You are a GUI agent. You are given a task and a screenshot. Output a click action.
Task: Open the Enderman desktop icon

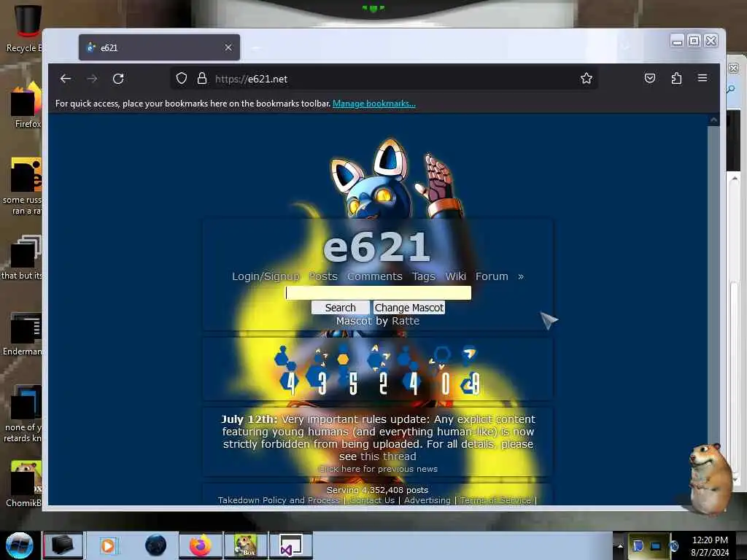point(23,334)
